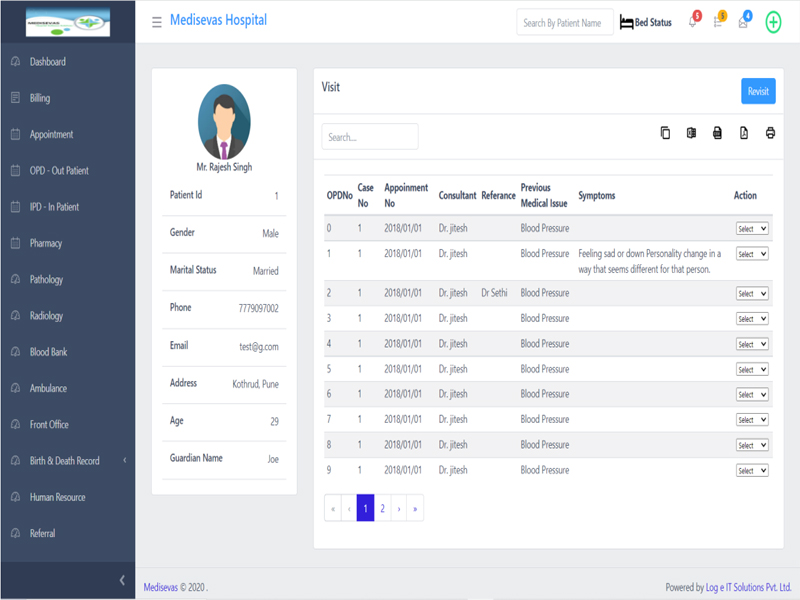Screen dimensions: 800x600
Task: Click the green plus add icon
Action: (773, 22)
